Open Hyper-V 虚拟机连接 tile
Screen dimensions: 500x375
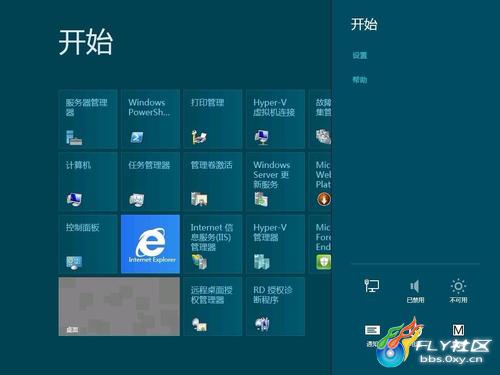click(275, 119)
